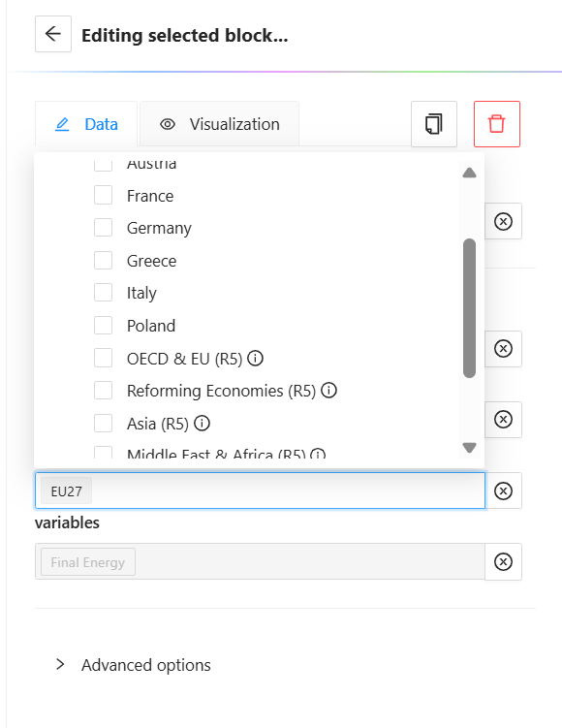Screen dimensions: 562x728
Task: Clear the Final Energy variables field
Action: coord(503,562)
